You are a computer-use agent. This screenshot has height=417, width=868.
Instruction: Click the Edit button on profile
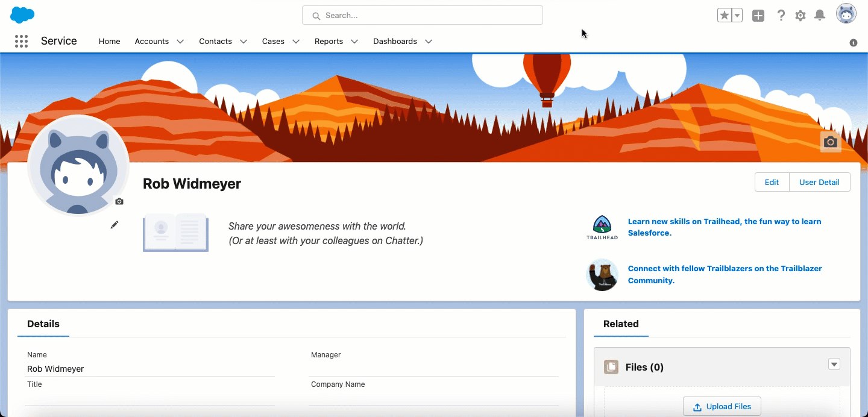pos(772,182)
